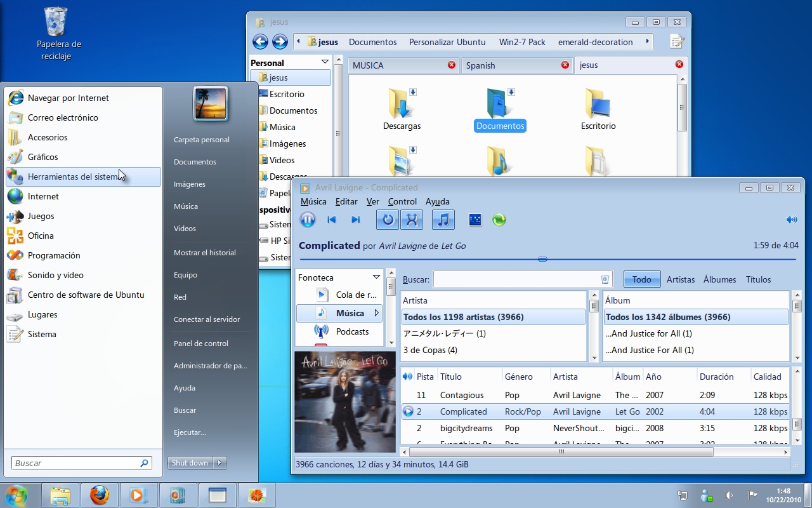Click Personalizar Ubuntu path button
This screenshot has width=812, height=508.
click(447, 42)
